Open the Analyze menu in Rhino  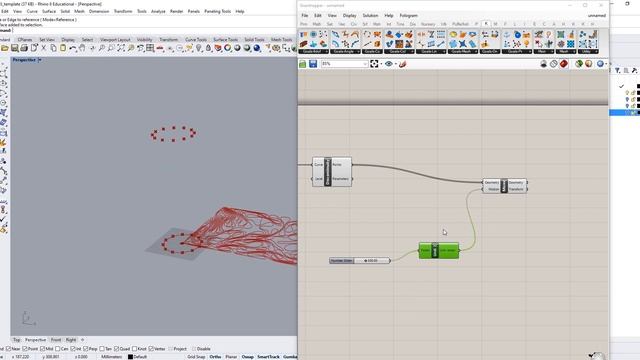158,11
